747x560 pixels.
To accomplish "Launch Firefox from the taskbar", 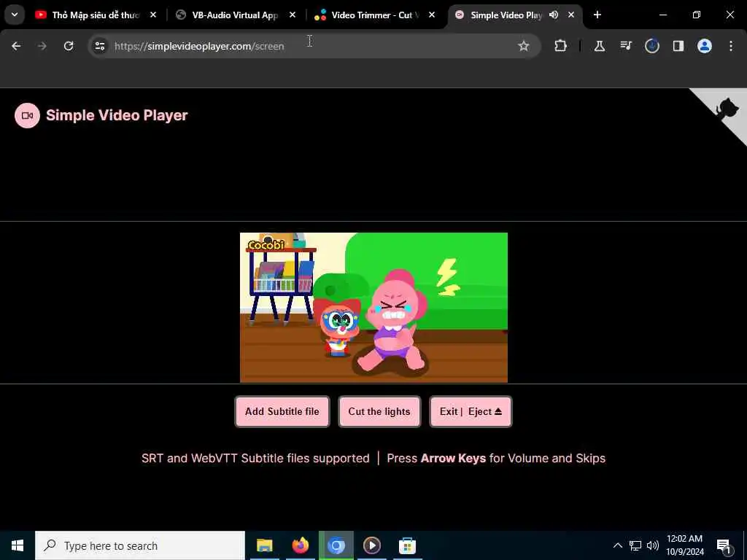I will pos(300,545).
